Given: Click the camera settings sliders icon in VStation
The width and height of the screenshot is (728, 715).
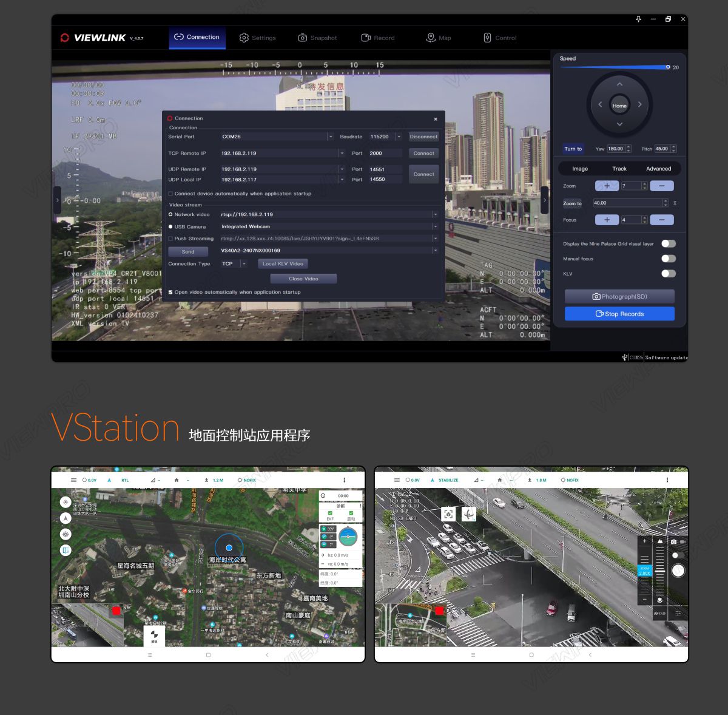Looking at the screenshot, I should point(678,614).
